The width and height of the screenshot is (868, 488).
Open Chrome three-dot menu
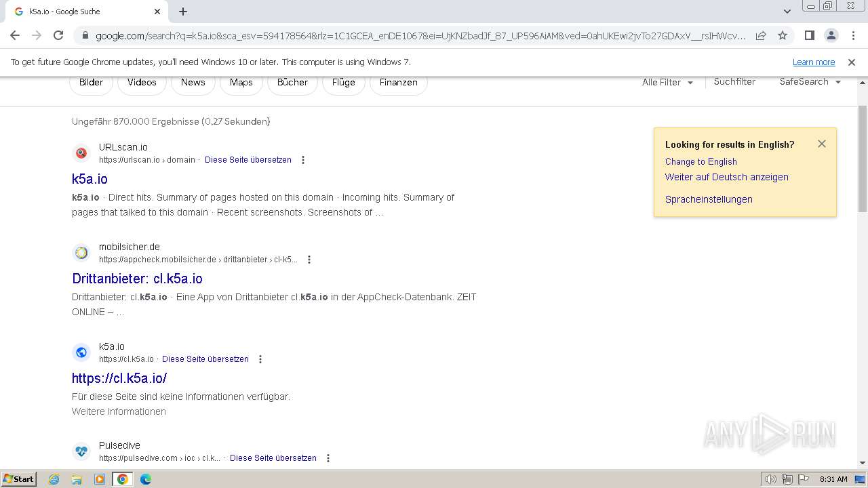[852, 35]
